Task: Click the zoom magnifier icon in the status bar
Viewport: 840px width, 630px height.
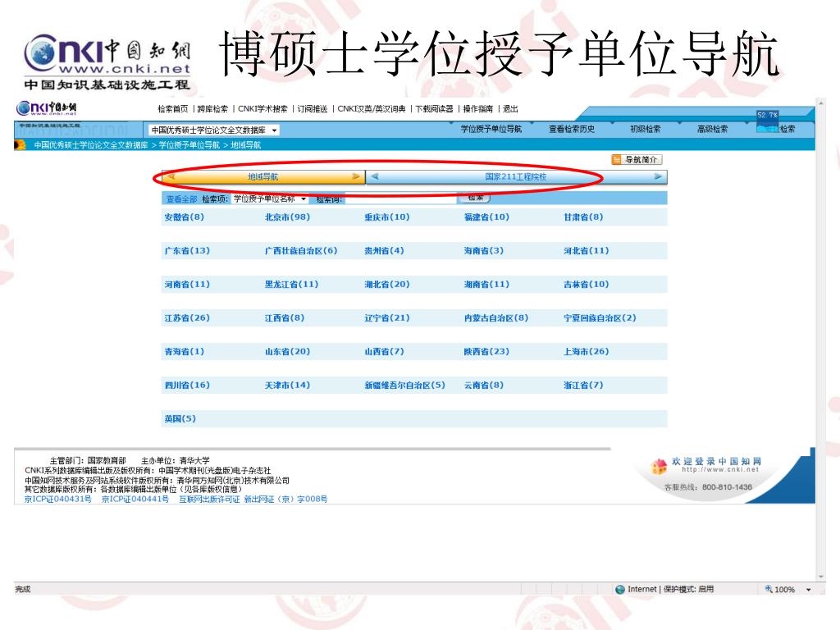Action: 768,589
